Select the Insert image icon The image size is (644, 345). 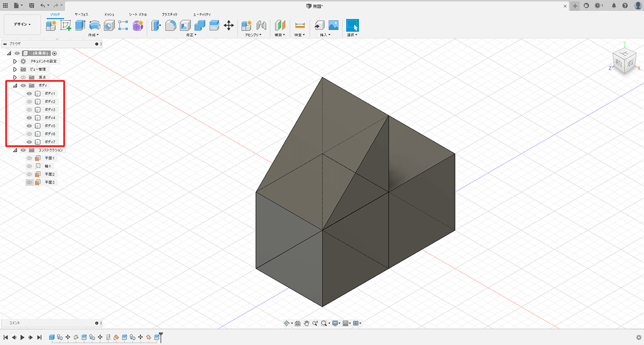pyautogui.click(x=333, y=25)
